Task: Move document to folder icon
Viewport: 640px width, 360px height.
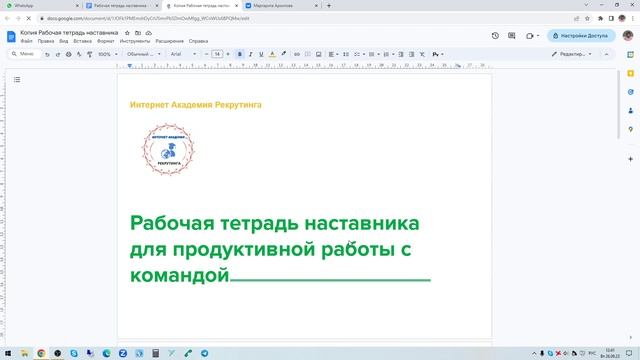Action: point(138,33)
